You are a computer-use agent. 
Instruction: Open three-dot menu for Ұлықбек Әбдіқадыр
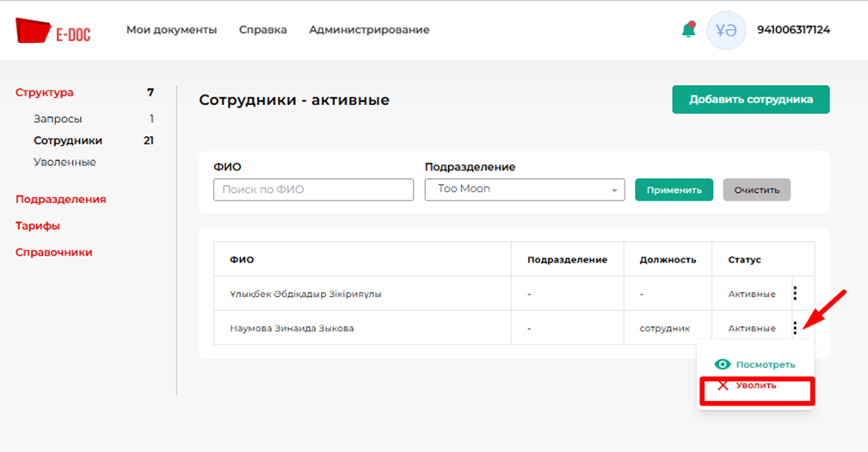[x=795, y=294]
